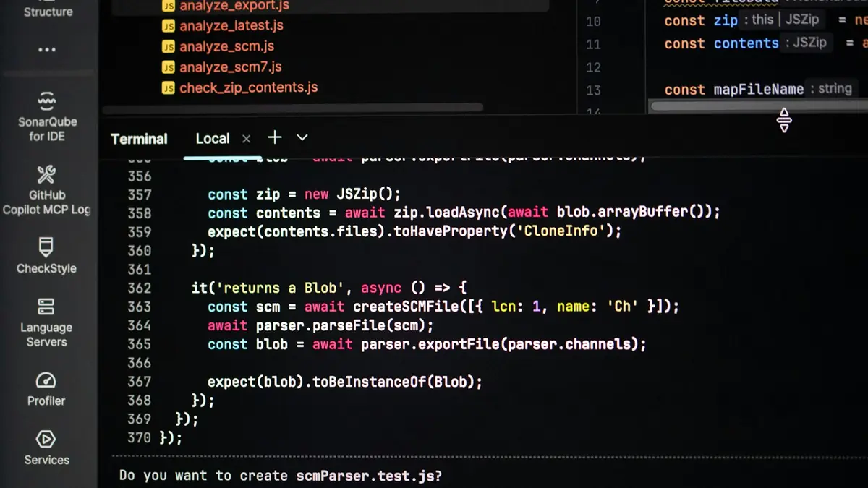Click the JS icon of analyze_scm.js

coord(169,47)
